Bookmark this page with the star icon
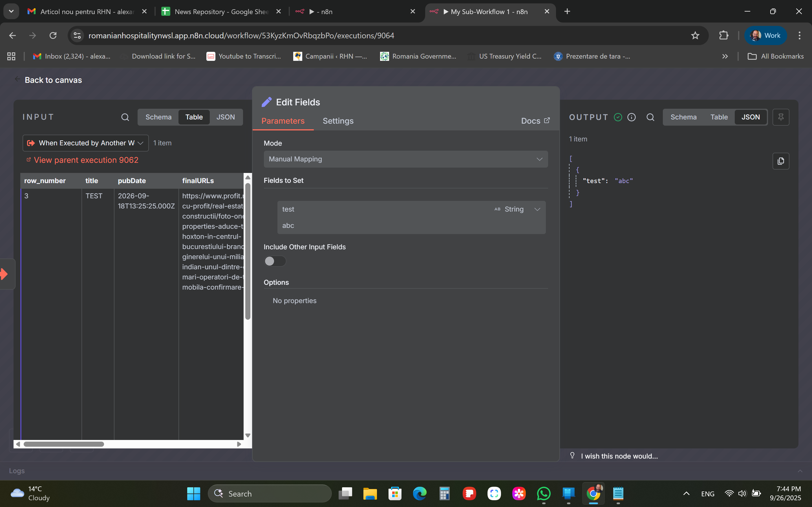 pyautogui.click(x=695, y=35)
